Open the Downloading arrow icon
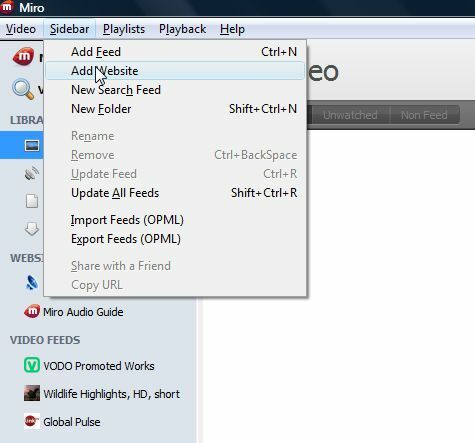 click(32, 229)
